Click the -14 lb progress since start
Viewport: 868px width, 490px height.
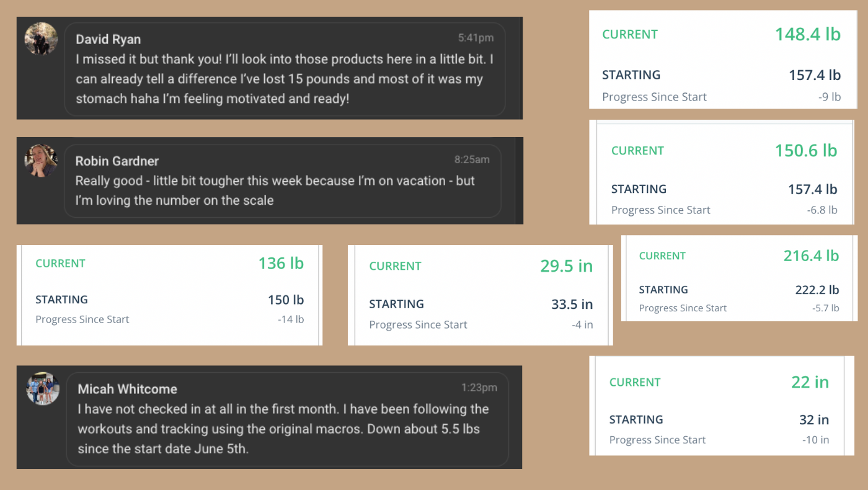coord(291,319)
